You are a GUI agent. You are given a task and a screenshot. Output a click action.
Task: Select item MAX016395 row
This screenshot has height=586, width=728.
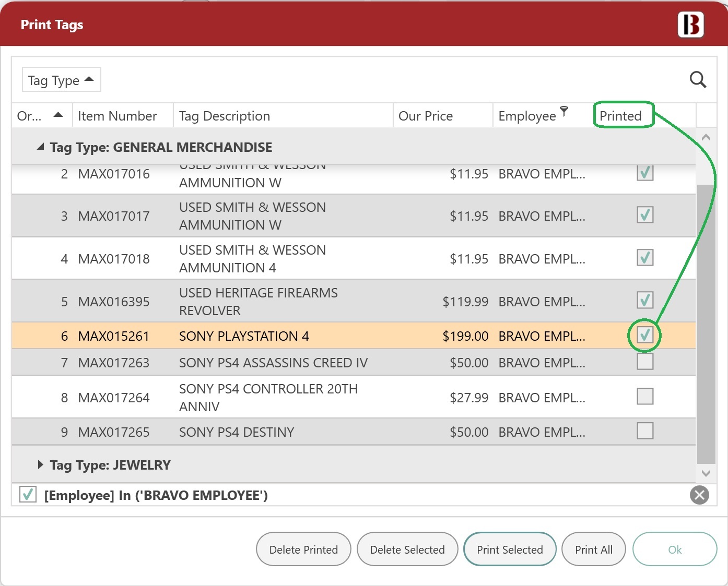coord(354,302)
